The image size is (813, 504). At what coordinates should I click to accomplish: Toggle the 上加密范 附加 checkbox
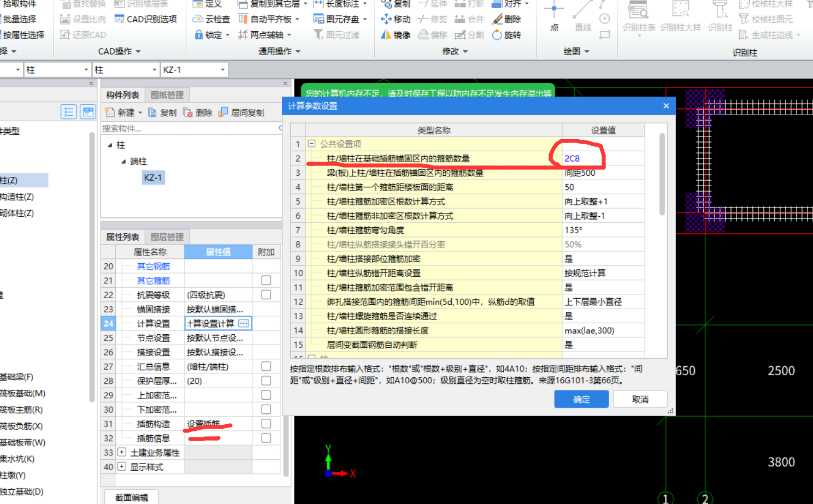point(266,395)
